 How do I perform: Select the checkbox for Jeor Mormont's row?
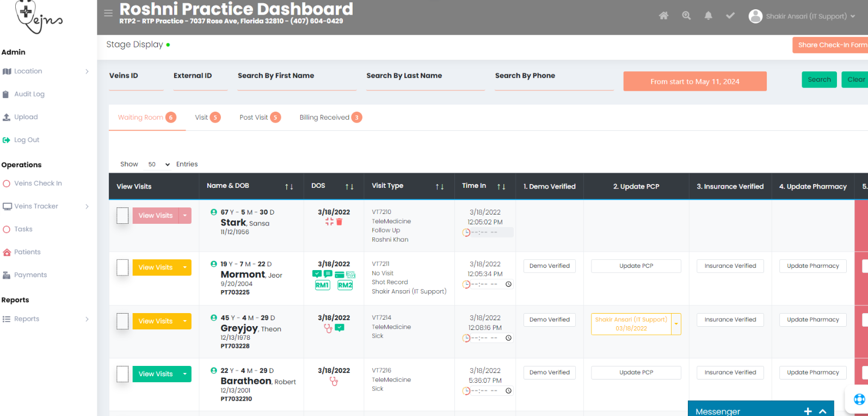click(x=123, y=267)
